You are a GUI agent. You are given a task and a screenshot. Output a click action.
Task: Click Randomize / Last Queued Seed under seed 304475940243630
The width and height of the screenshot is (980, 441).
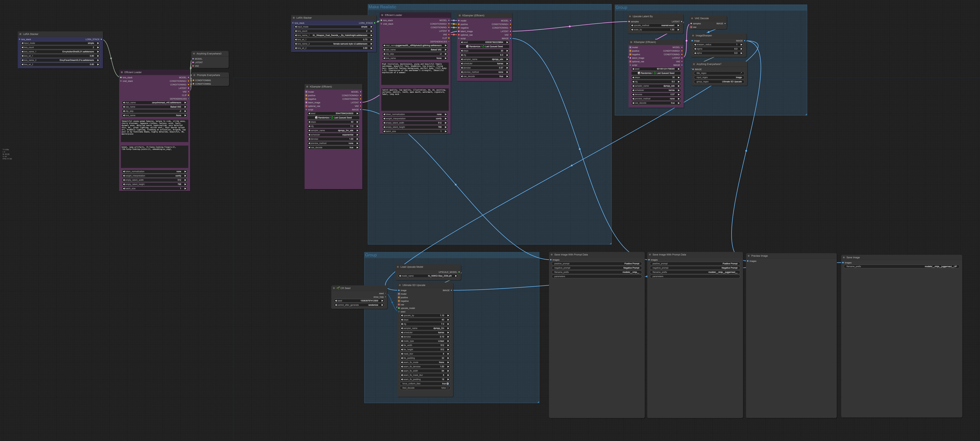pyautogui.click(x=333, y=118)
